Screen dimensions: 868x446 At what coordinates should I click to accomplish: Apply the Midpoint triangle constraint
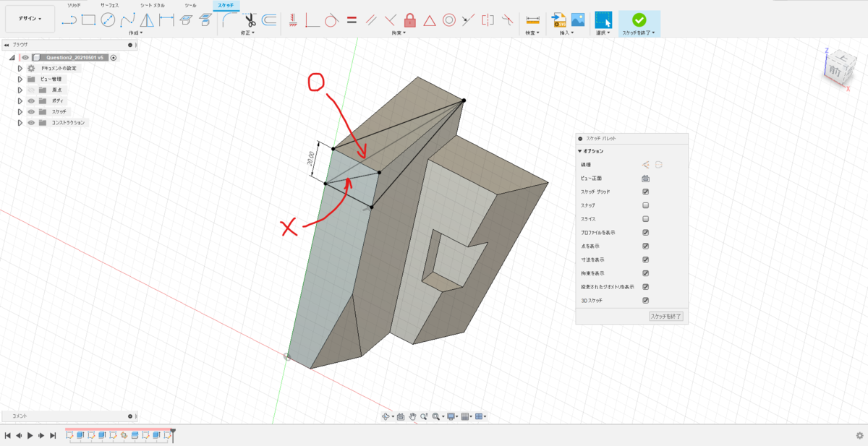click(430, 20)
